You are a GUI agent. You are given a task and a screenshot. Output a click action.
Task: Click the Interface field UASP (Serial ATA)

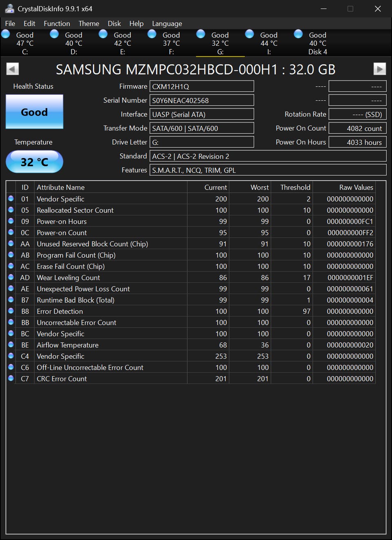click(202, 114)
